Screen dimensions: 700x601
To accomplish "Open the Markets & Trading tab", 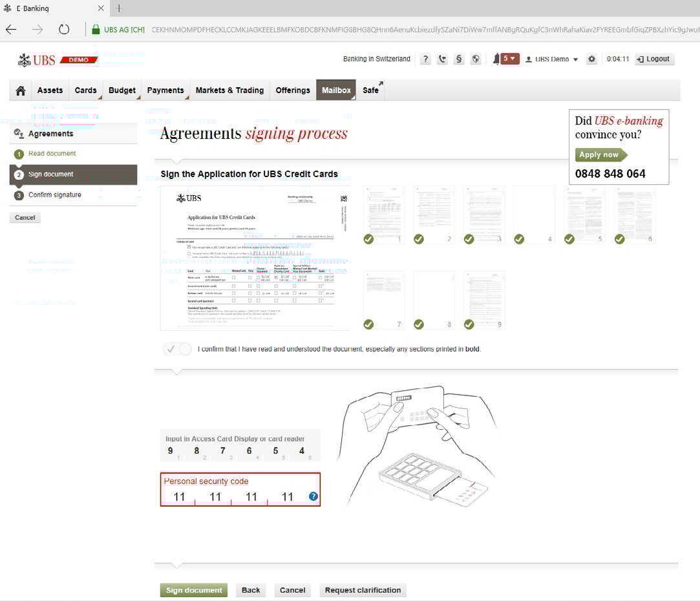I will (x=229, y=90).
